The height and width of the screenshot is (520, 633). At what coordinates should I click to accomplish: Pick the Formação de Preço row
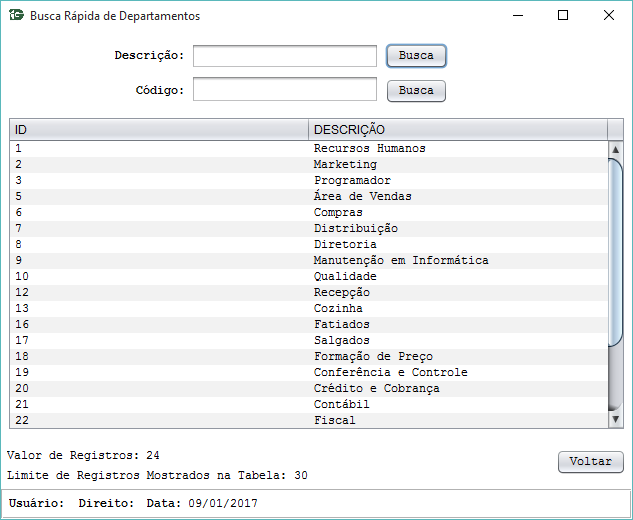coord(309,356)
